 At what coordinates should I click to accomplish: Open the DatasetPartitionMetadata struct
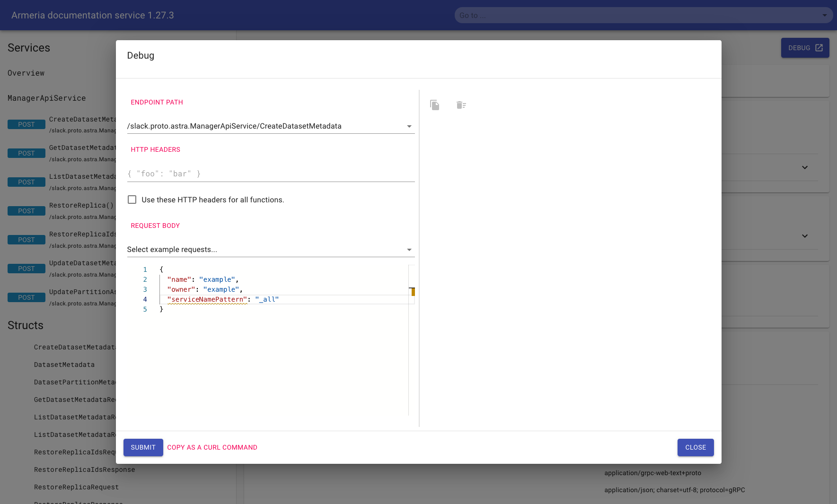coord(75,382)
